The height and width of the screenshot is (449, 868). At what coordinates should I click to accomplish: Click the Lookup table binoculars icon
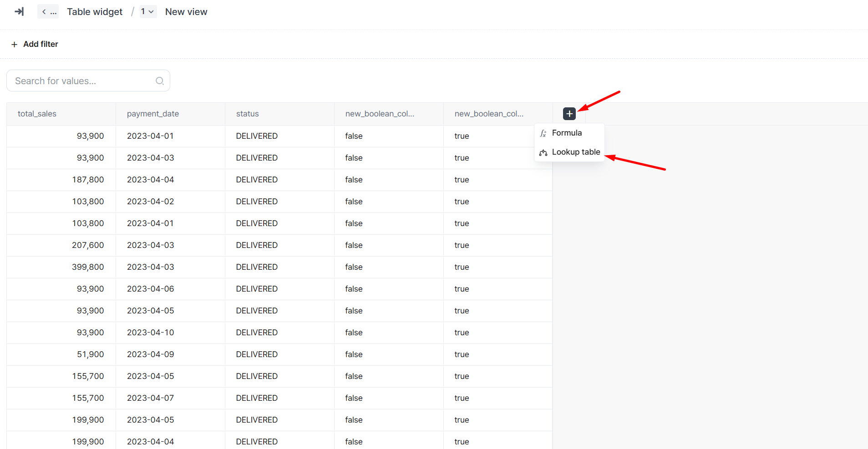543,152
